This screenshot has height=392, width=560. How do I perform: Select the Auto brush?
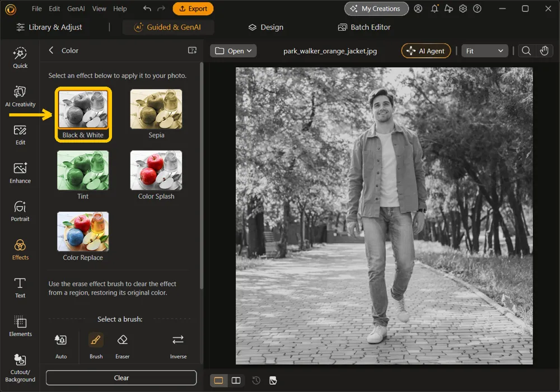pyautogui.click(x=60, y=346)
